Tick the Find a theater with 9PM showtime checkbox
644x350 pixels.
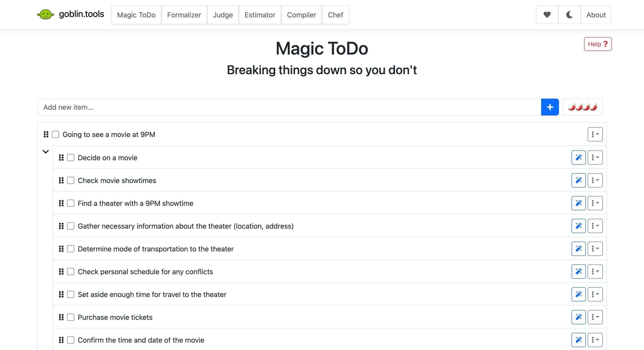[71, 203]
